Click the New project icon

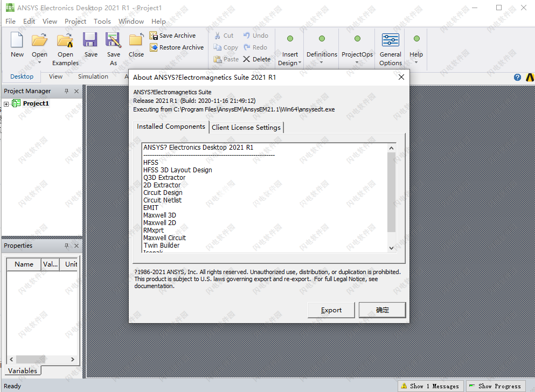(x=17, y=40)
